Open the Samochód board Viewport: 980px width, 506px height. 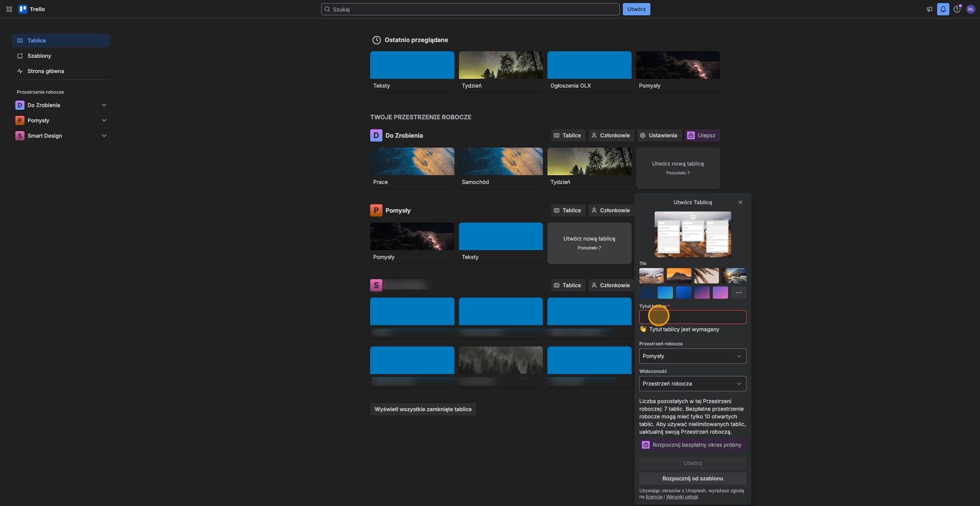[x=501, y=168]
